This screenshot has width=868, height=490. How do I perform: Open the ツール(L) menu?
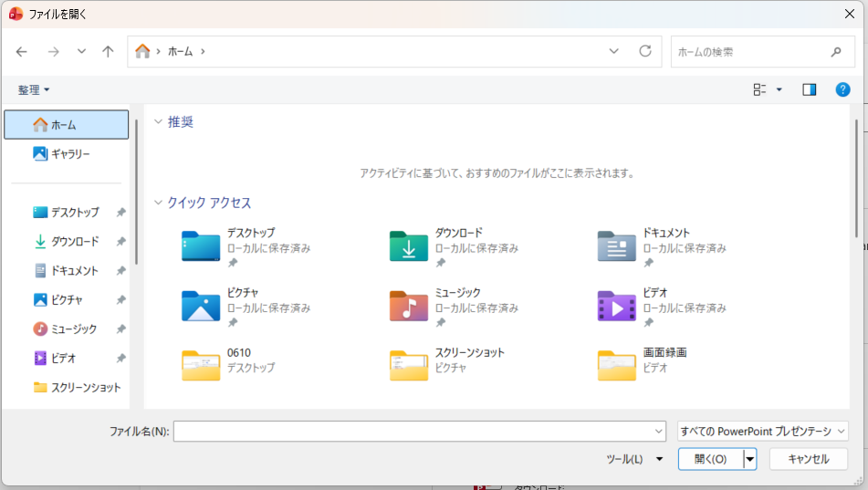pos(634,459)
